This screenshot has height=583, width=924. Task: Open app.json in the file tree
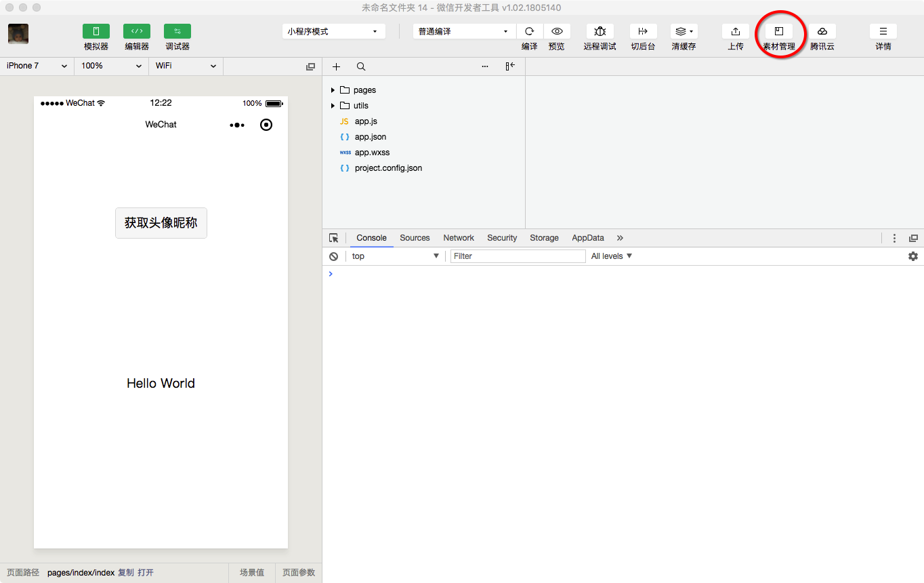(370, 137)
